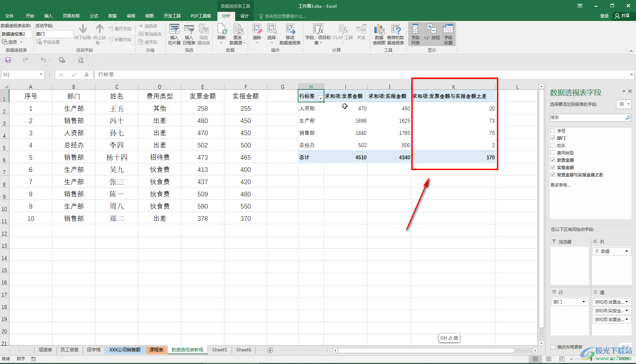Uncheck the 实报金额 field checkbox
Viewport: 636px width, 364px height.
pyautogui.click(x=553, y=167)
